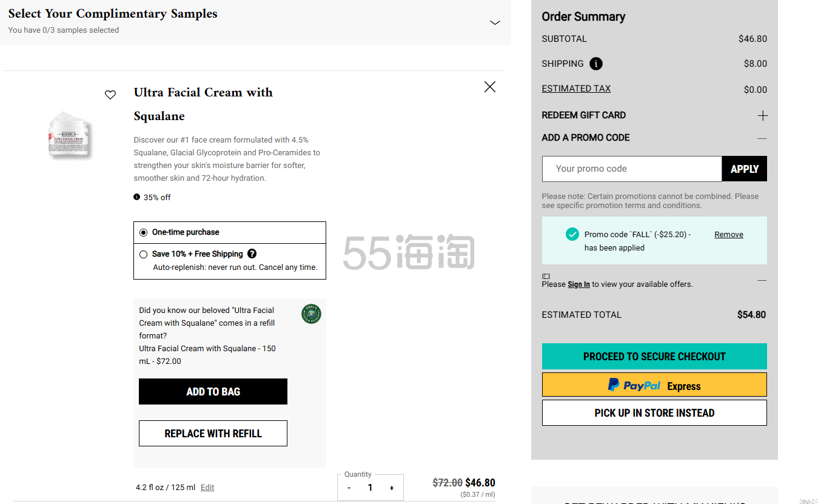This screenshot has height=504, width=818.
Task: Click the 35% off info icon
Action: pyautogui.click(x=136, y=197)
